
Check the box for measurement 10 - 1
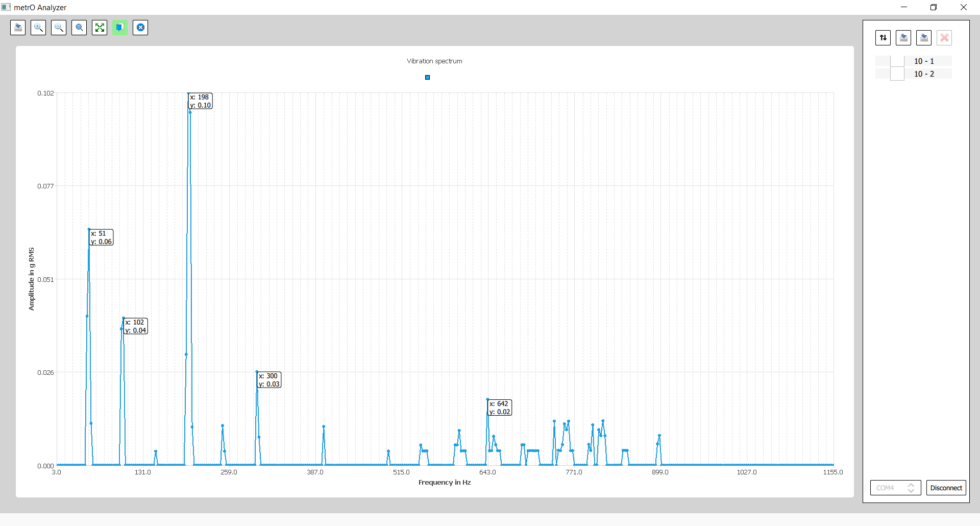pos(897,61)
